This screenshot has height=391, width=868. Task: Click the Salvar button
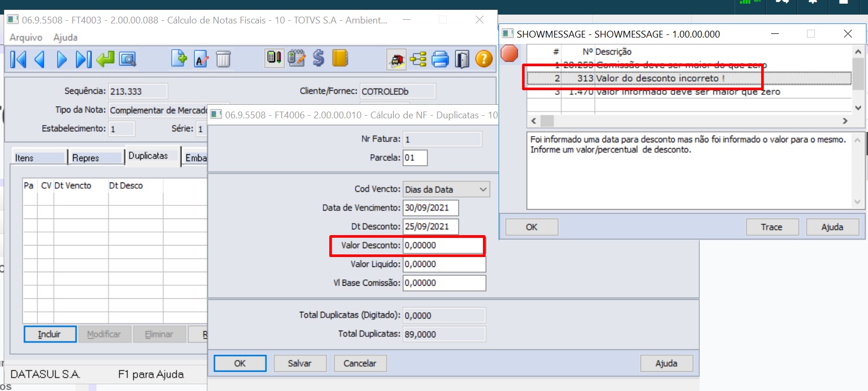300,363
